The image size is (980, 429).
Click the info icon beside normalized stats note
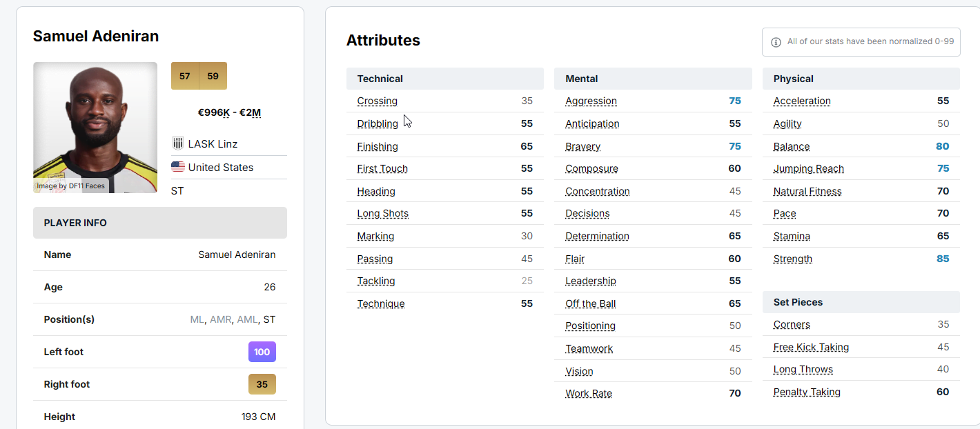click(x=776, y=42)
